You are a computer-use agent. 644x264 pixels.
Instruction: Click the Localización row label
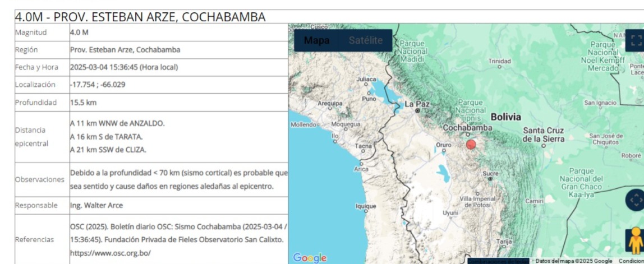pyautogui.click(x=35, y=85)
